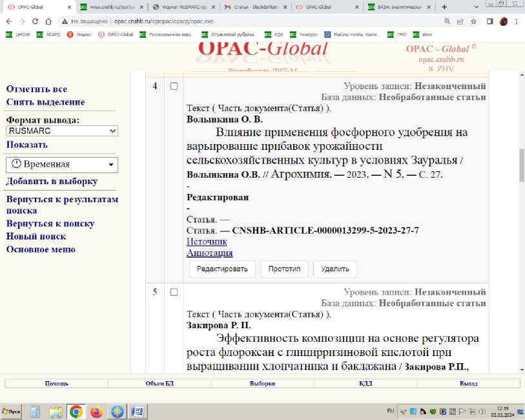Open the RUSMARC output format dropdown

62,131
